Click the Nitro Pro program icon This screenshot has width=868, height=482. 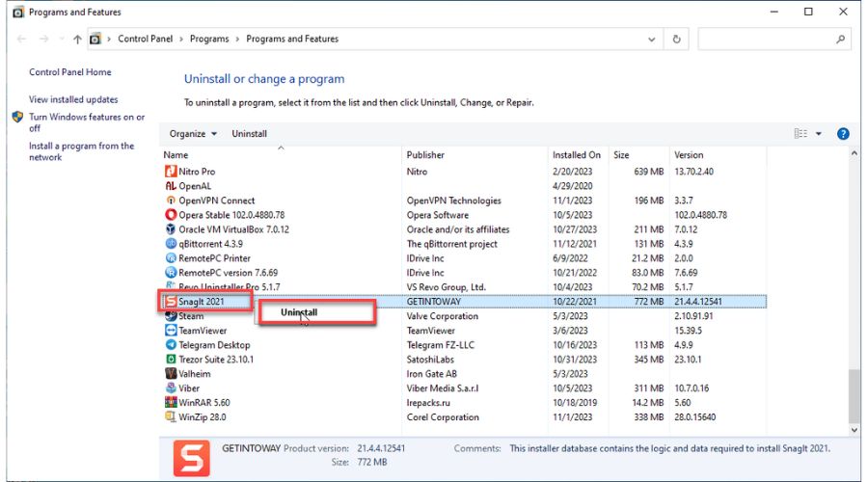(x=171, y=172)
